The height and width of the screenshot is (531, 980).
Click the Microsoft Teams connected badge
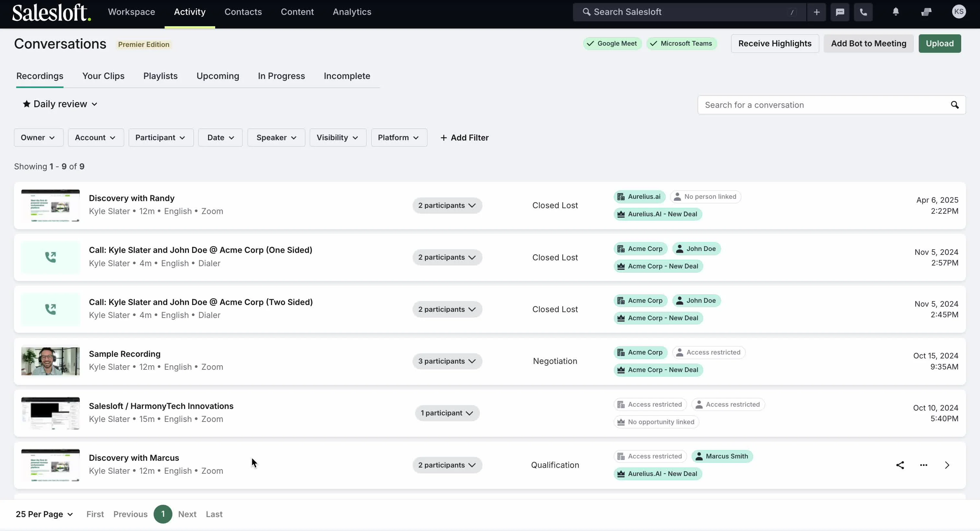681,43
